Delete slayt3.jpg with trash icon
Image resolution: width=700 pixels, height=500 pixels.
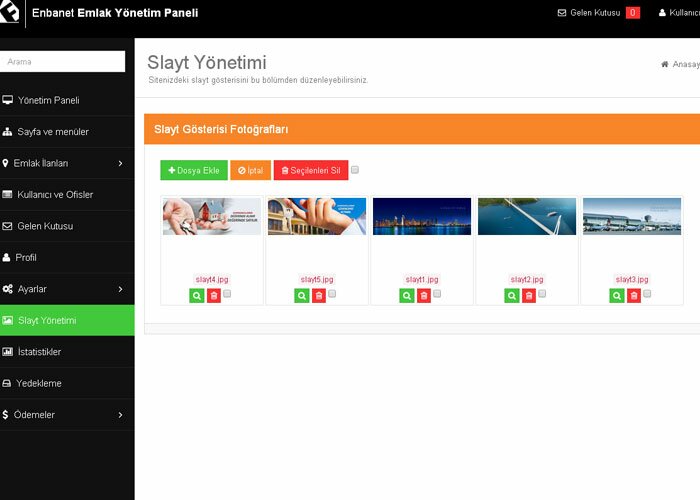[x=634, y=296]
